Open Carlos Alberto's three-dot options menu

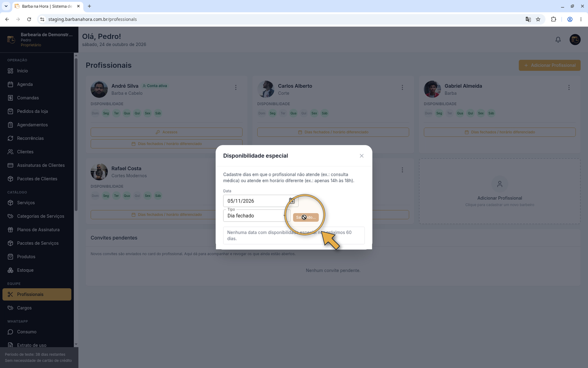(x=402, y=88)
